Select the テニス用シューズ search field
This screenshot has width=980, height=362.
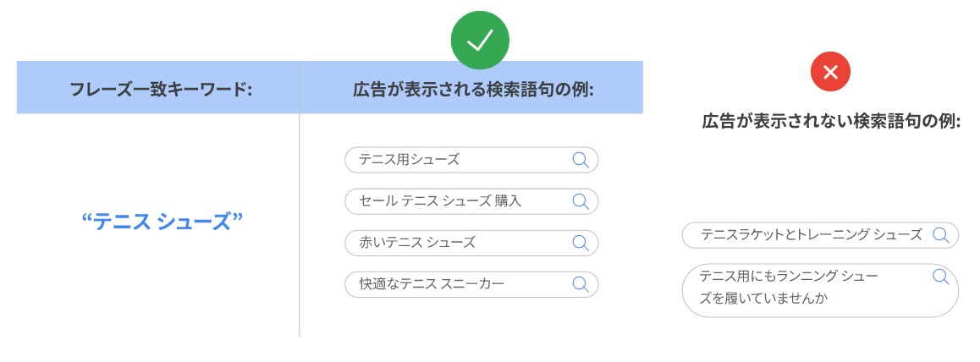(471, 160)
